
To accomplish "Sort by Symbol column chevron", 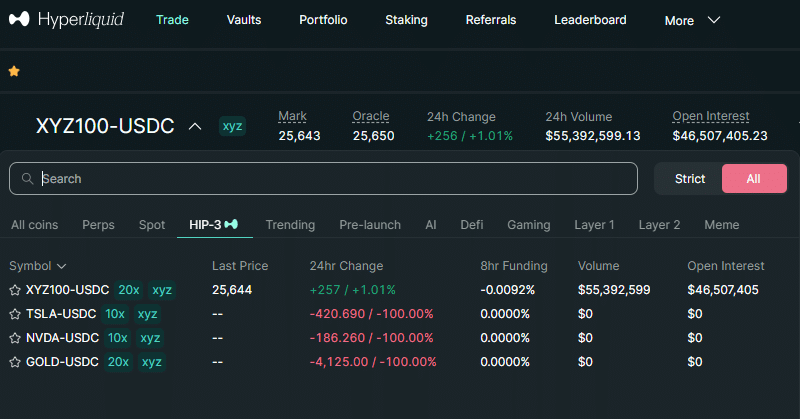I will pyautogui.click(x=62, y=266).
